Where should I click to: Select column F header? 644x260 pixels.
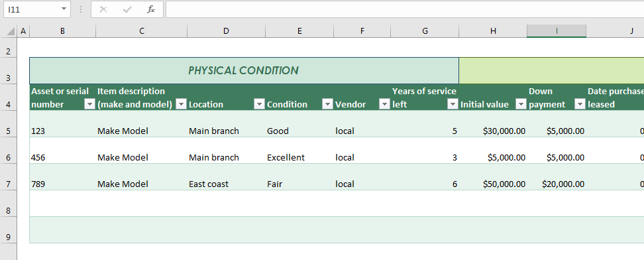pyautogui.click(x=362, y=31)
